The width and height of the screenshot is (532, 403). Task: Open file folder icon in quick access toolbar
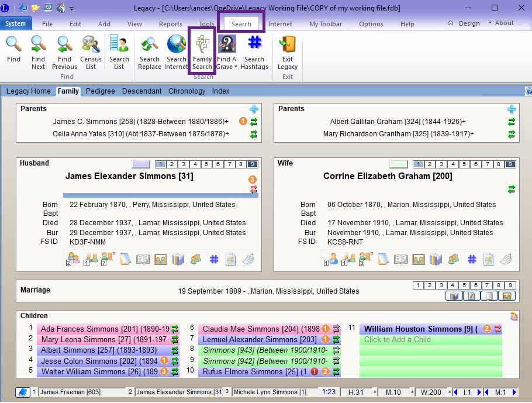(35, 8)
